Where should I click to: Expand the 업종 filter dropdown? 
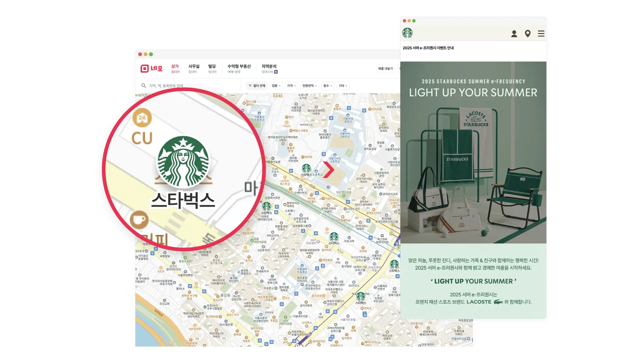(276, 86)
